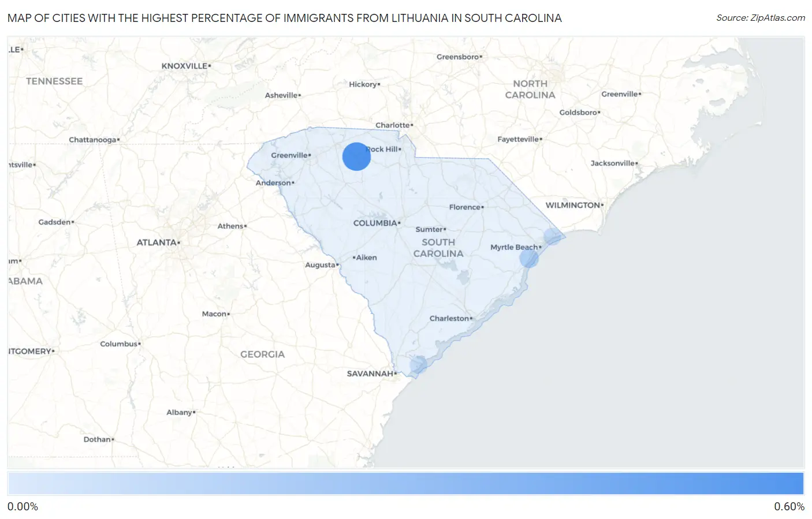
Task: Click the 0.00% legend minimum label
Action: [23, 507]
